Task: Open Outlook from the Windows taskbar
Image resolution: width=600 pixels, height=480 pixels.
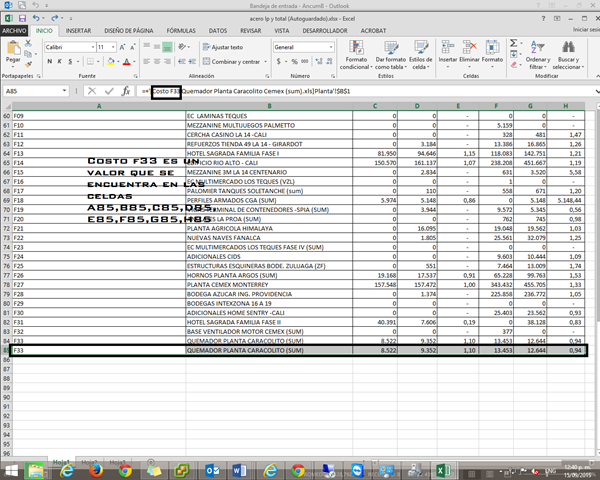Action: pos(212,470)
